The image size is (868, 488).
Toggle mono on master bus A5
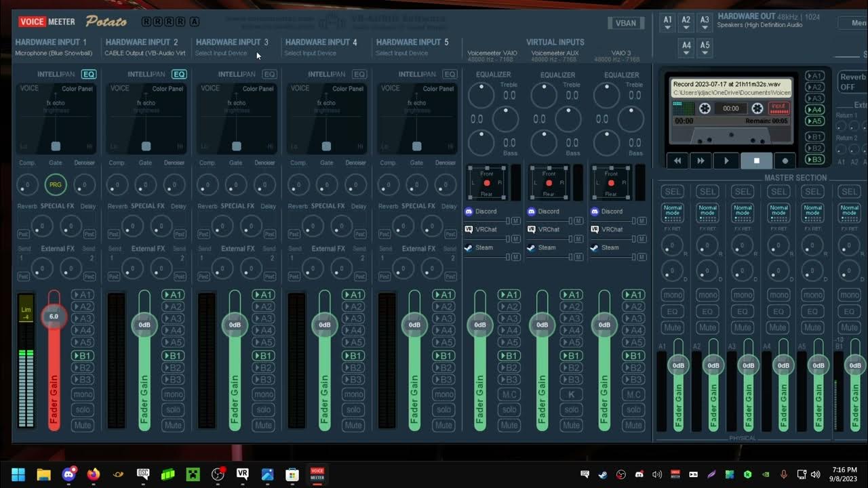click(813, 295)
